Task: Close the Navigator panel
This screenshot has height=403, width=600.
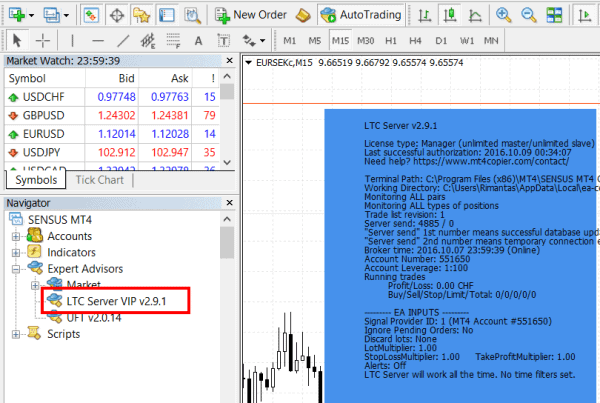Action: point(230,202)
